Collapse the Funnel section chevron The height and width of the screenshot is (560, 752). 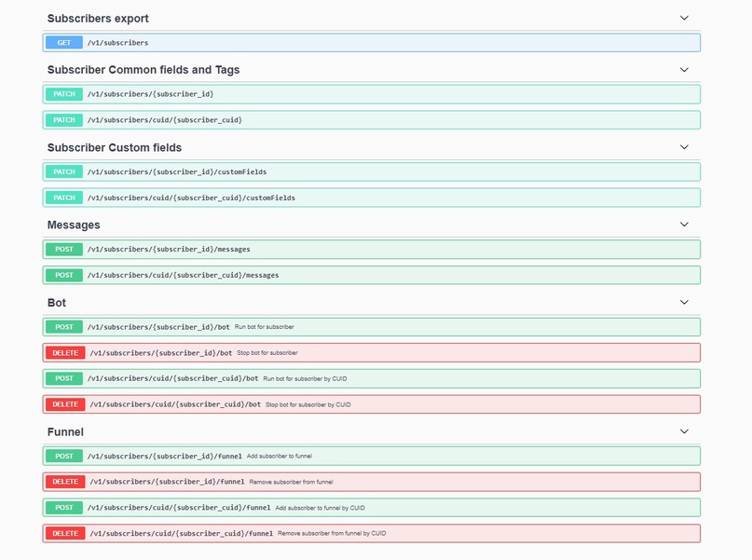point(684,431)
